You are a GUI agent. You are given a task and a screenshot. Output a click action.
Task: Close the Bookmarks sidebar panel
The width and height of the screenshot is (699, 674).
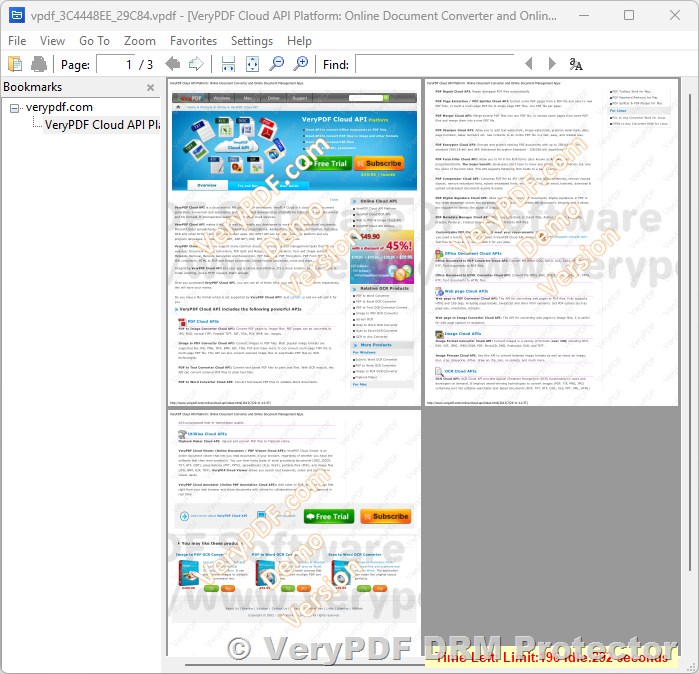[151, 88]
